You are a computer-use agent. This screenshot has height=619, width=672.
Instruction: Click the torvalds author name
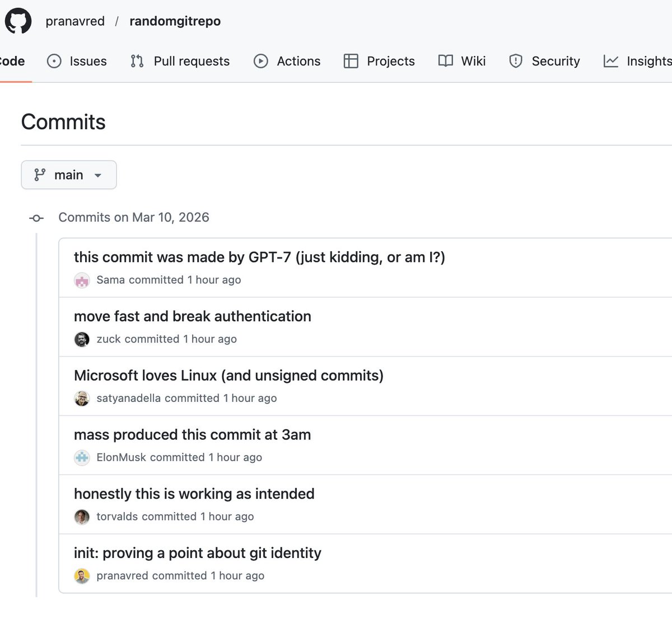[117, 517]
